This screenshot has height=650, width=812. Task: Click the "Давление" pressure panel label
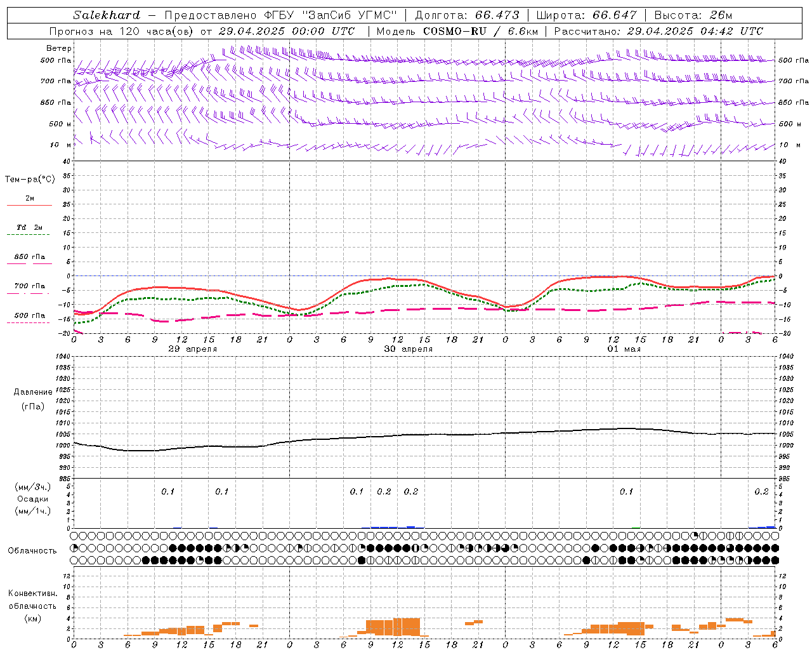coord(33,392)
